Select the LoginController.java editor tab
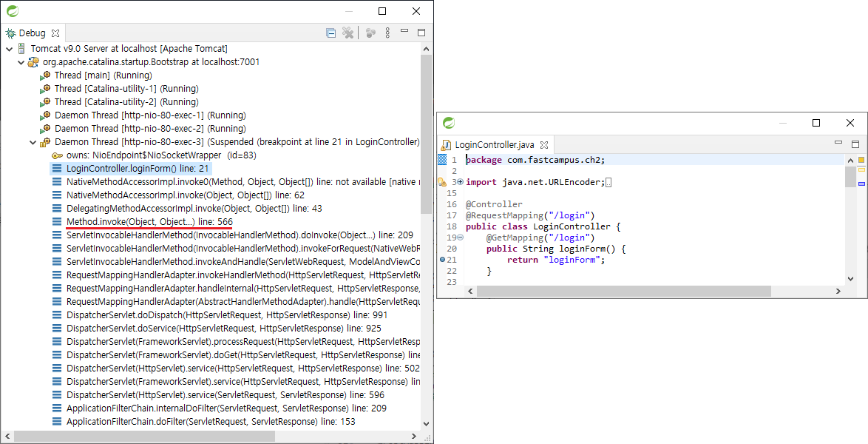Screen dimensions: 868x444 (x=495, y=145)
